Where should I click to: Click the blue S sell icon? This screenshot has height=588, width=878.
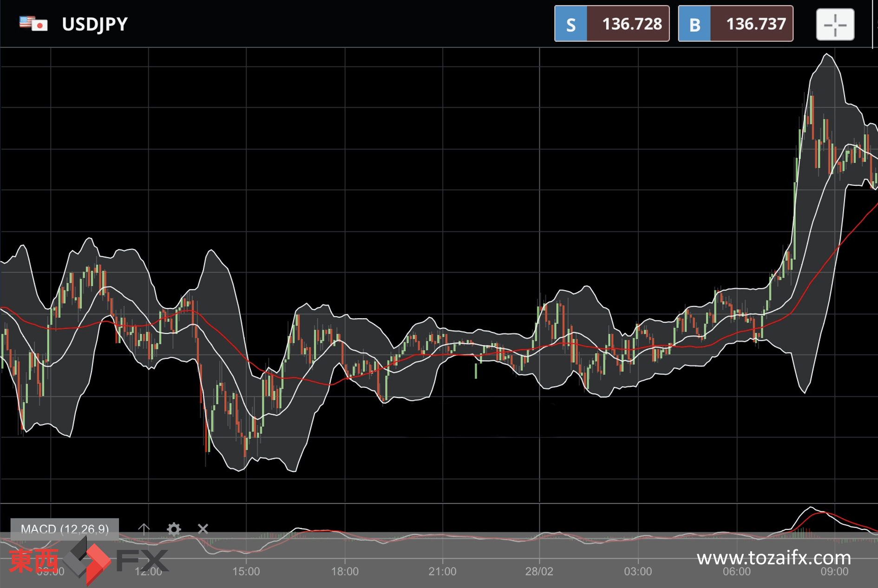[x=571, y=24]
